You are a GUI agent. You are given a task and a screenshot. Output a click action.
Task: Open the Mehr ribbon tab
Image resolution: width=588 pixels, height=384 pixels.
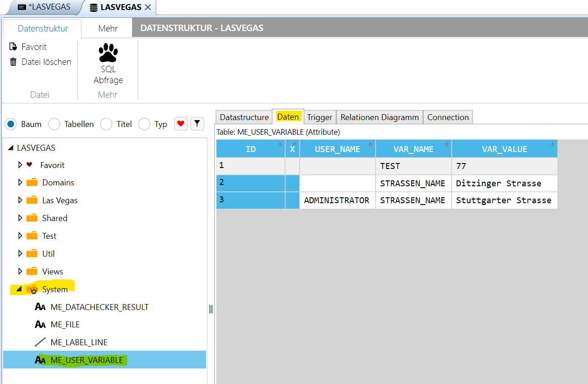pos(108,28)
